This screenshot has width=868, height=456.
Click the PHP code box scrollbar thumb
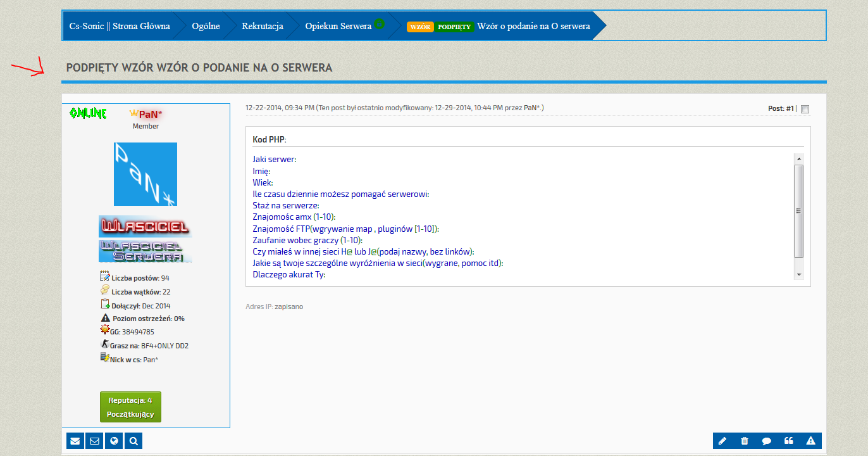pyautogui.click(x=798, y=211)
